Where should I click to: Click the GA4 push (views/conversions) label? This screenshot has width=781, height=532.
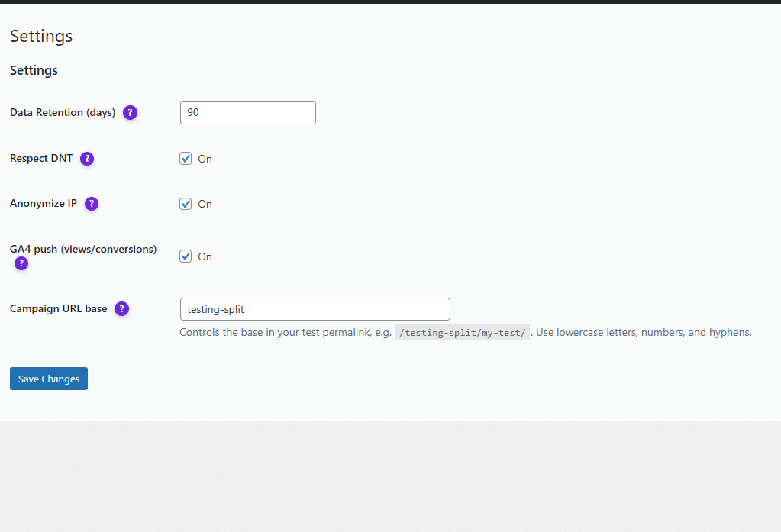click(83, 249)
